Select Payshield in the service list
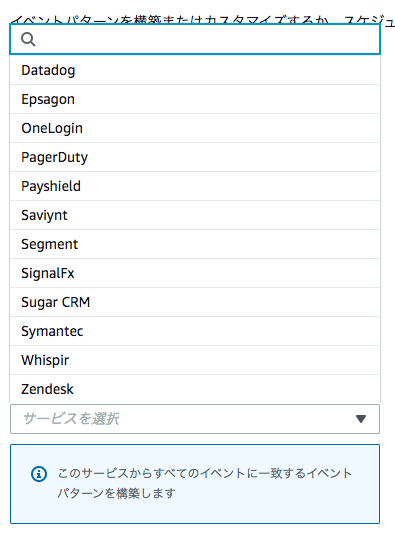 [195, 186]
